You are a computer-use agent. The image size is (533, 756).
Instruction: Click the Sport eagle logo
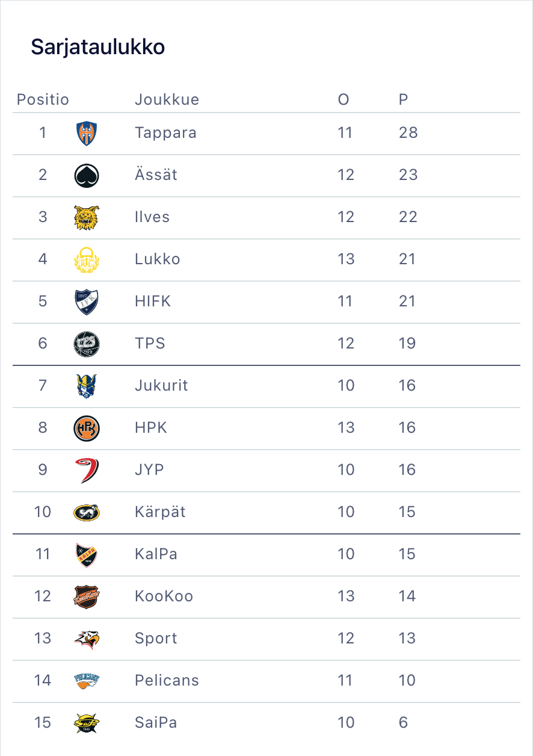tap(87, 639)
